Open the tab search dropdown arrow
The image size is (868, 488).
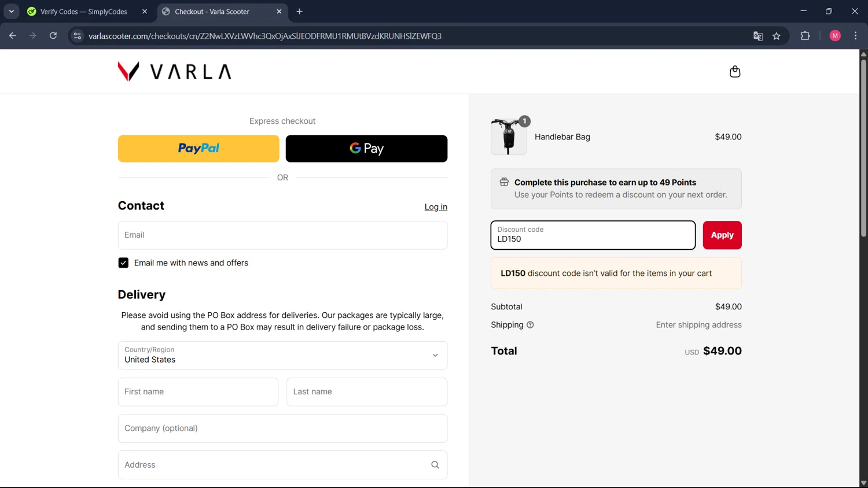11,12
